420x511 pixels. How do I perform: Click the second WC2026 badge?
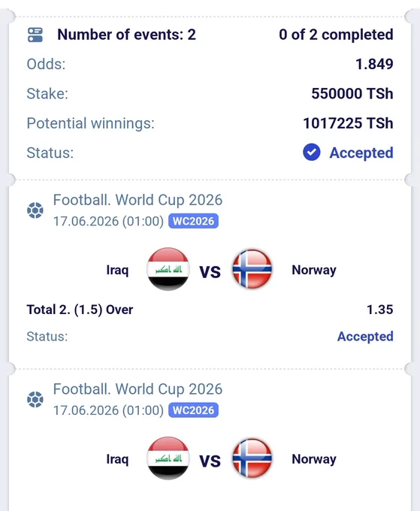pos(193,410)
